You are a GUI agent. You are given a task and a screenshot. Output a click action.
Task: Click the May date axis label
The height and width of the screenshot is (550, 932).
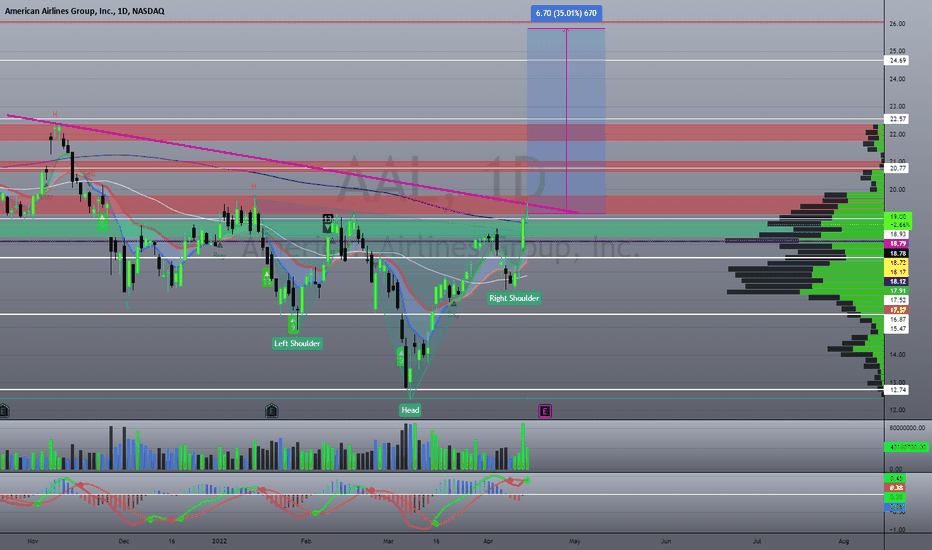[574, 541]
